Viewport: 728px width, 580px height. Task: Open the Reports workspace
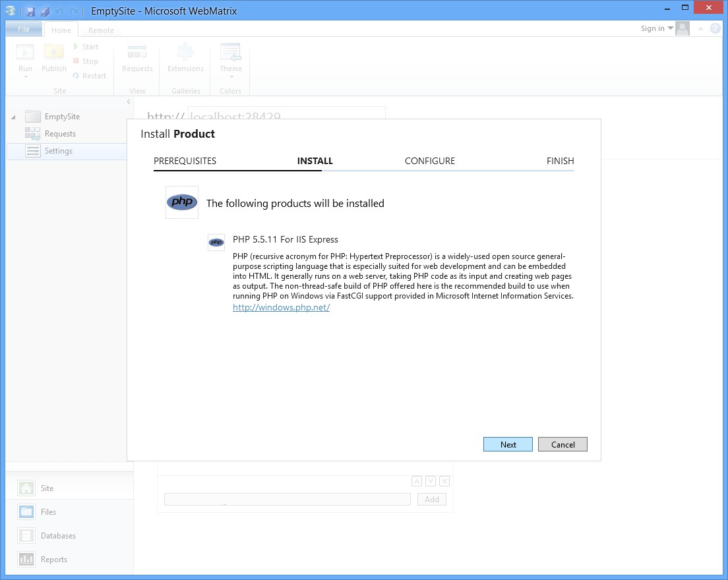(70, 559)
